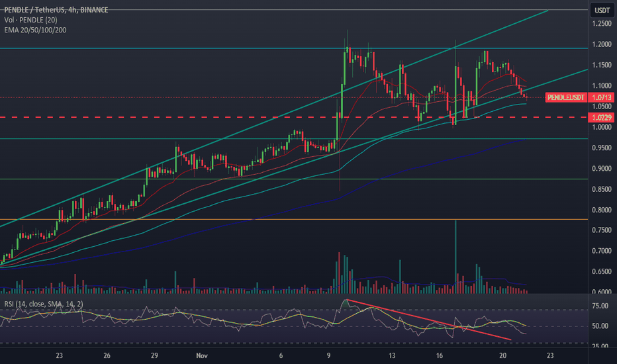Click the PENDLEUSDT symbol price tag
The image size is (617, 364).
coord(566,97)
